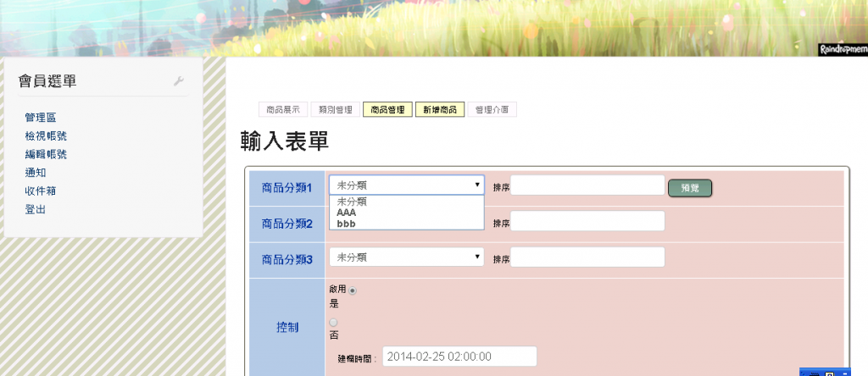Select the 是 enable radio button
868x376 pixels.
[353, 290]
